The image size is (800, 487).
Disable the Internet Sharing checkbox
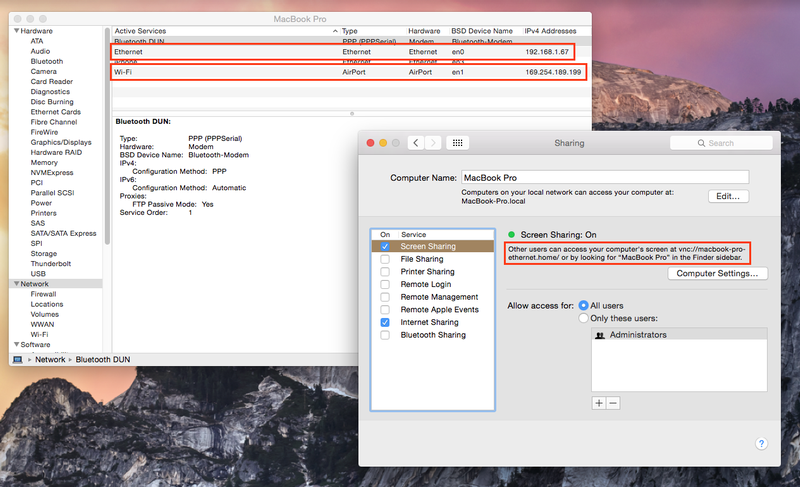pyautogui.click(x=385, y=322)
